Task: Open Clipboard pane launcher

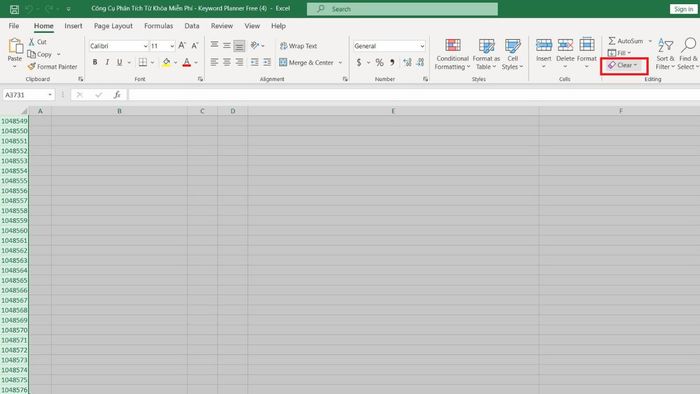Action: pyautogui.click(x=81, y=79)
